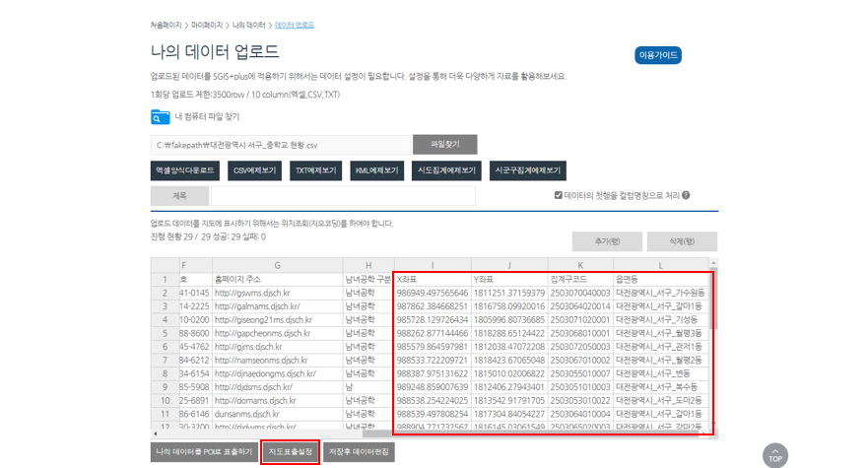Viewport: 868px width, 468px height.
Task: Click the horizontal scrollbar left arrow
Action: 155,434
